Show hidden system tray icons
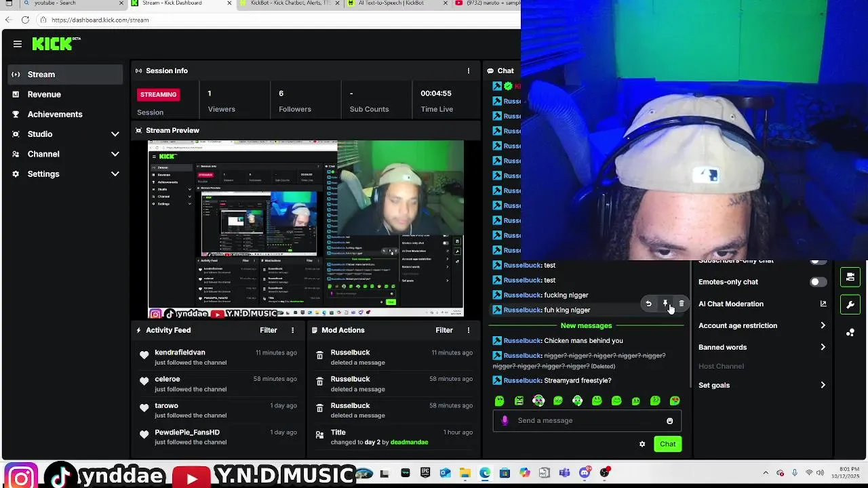 pos(766,473)
